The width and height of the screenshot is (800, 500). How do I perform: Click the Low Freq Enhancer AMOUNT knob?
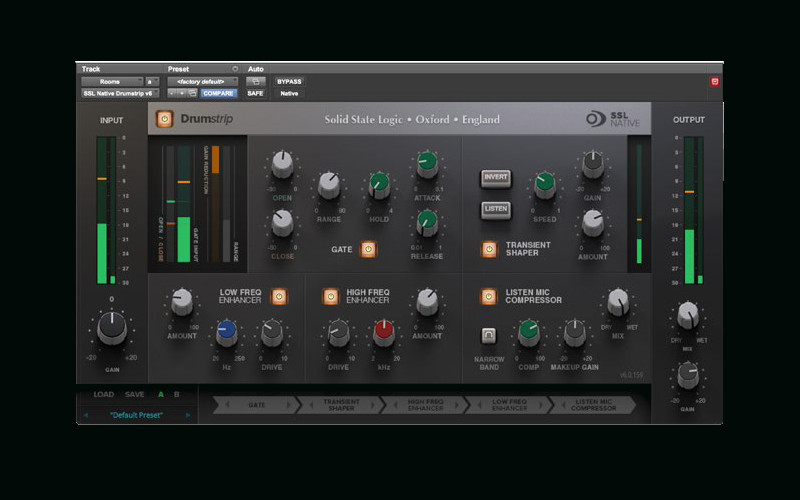(182, 302)
